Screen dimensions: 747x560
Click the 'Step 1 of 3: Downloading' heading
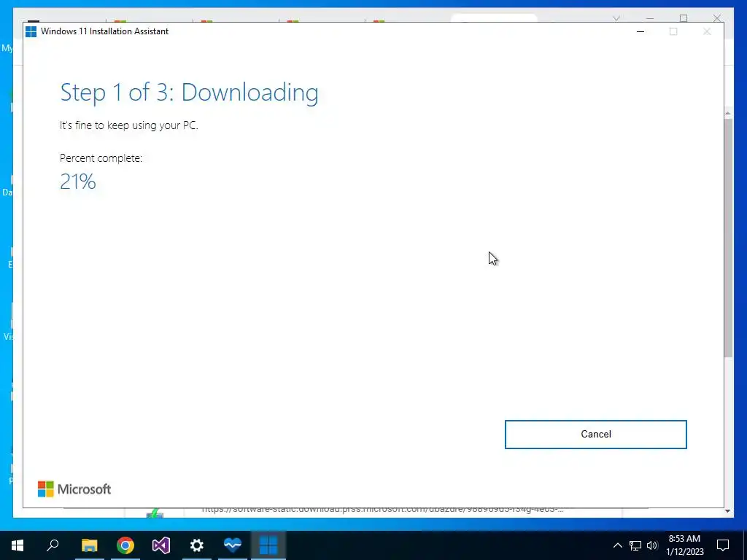(x=189, y=92)
